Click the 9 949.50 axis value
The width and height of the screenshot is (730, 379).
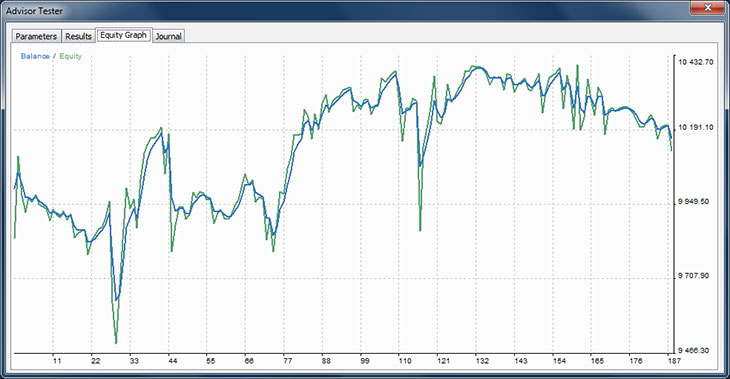click(x=694, y=201)
